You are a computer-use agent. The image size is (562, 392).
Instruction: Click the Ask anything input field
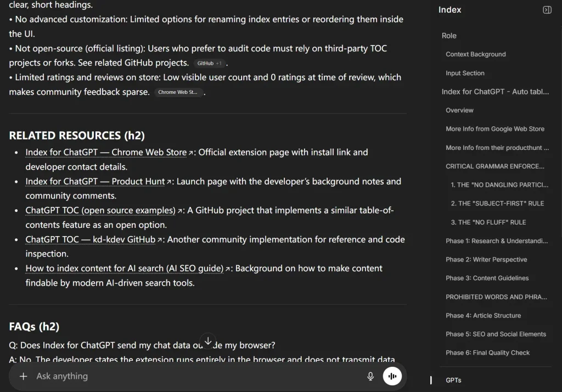(192, 376)
